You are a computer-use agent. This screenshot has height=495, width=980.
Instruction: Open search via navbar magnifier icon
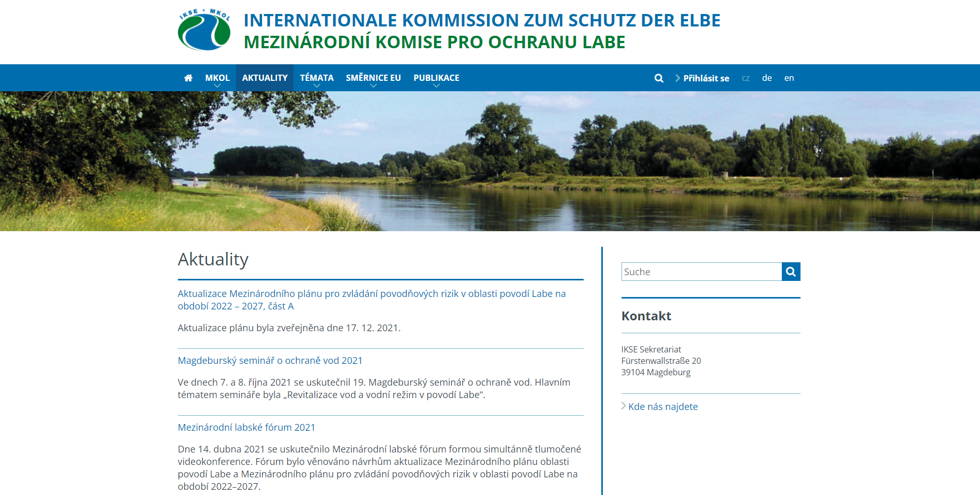(659, 78)
